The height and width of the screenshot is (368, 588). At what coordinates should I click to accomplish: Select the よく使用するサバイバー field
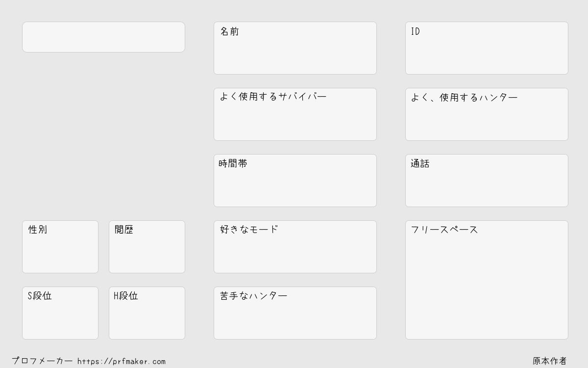point(295,114)
